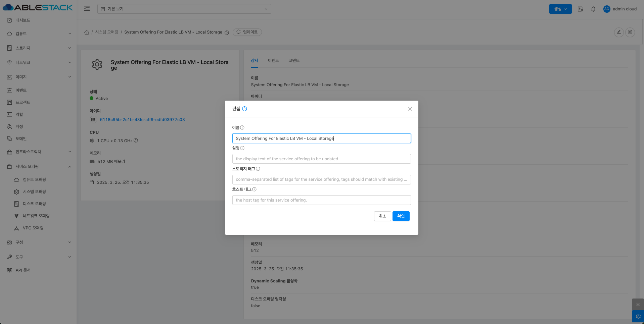Switch to the 이벤트 tab
Image resolution: width=644 pixels, height=324 pixels.
tap(273, 60)
